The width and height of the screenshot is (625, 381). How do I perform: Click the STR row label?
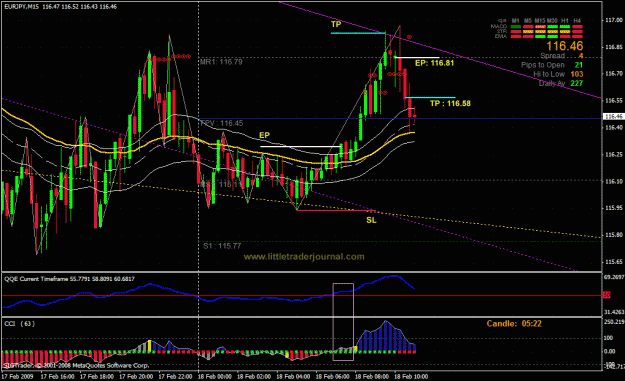click(x=502, y=31)
